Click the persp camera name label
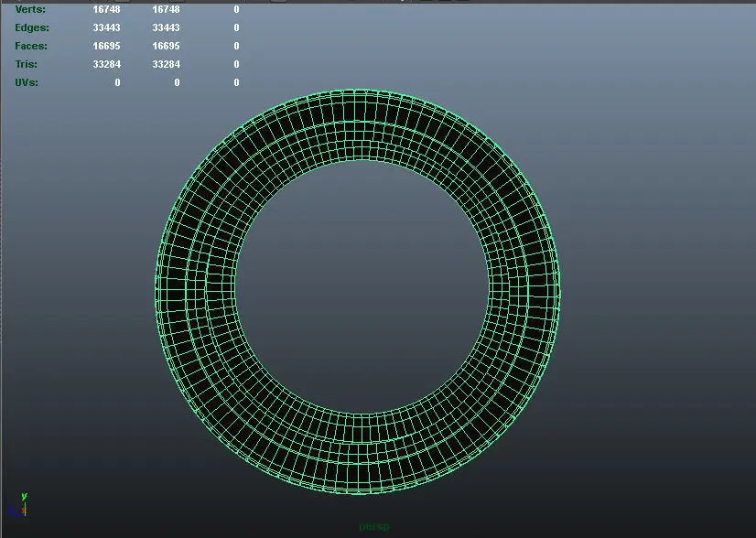The width and height of the screenshot is (756, 538). pyautogui.click(x=374, y=526)
